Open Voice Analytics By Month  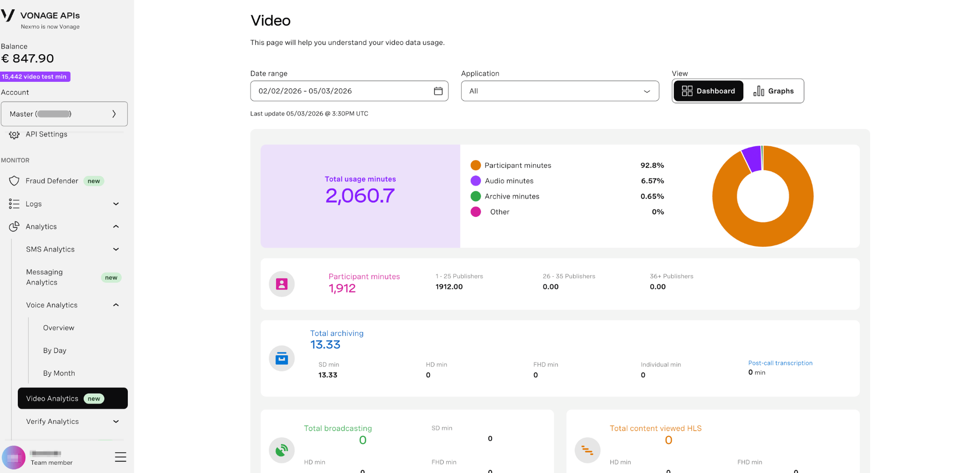pos(59,373)
